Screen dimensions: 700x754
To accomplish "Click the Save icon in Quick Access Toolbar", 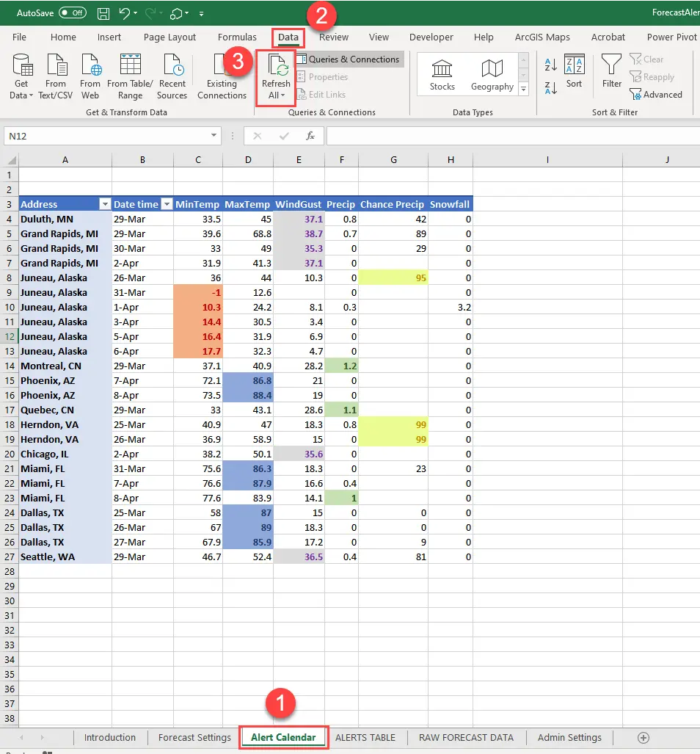I will click(x=102, y=12).
